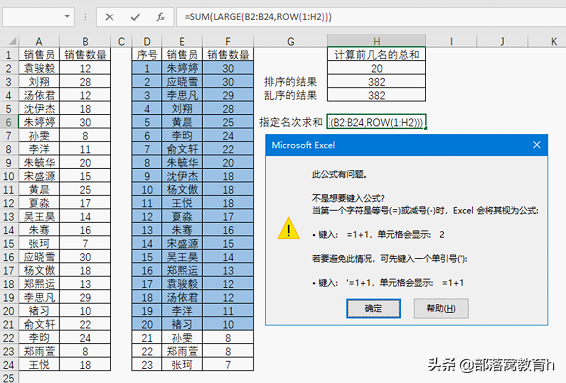Screen dimensions: 566x383
Task: Close the Microsoft Excel warning dialog
Action: (537, 145)
